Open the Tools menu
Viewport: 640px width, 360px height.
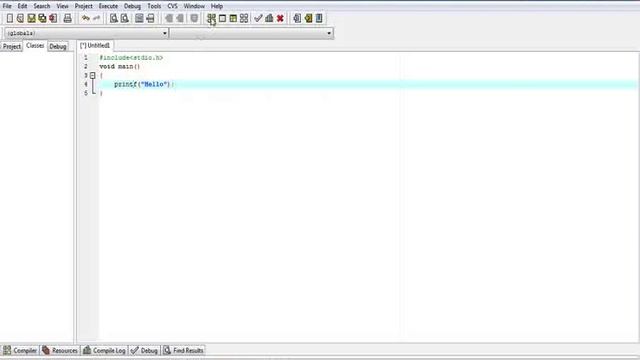point(154,6)
